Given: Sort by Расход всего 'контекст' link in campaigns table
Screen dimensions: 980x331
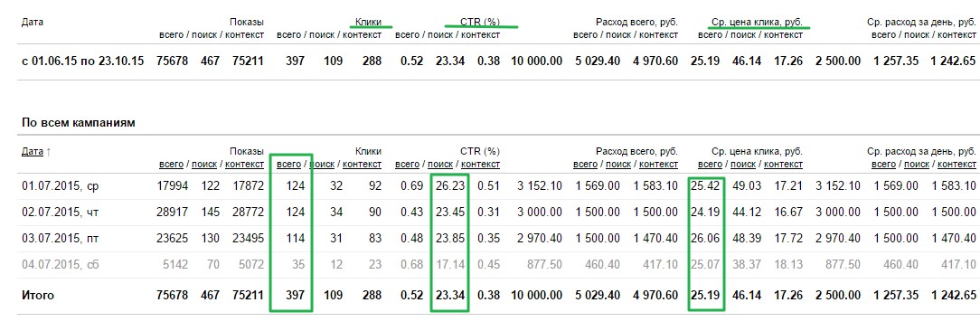Looking at the screenshot, I should tap(659, 164).
